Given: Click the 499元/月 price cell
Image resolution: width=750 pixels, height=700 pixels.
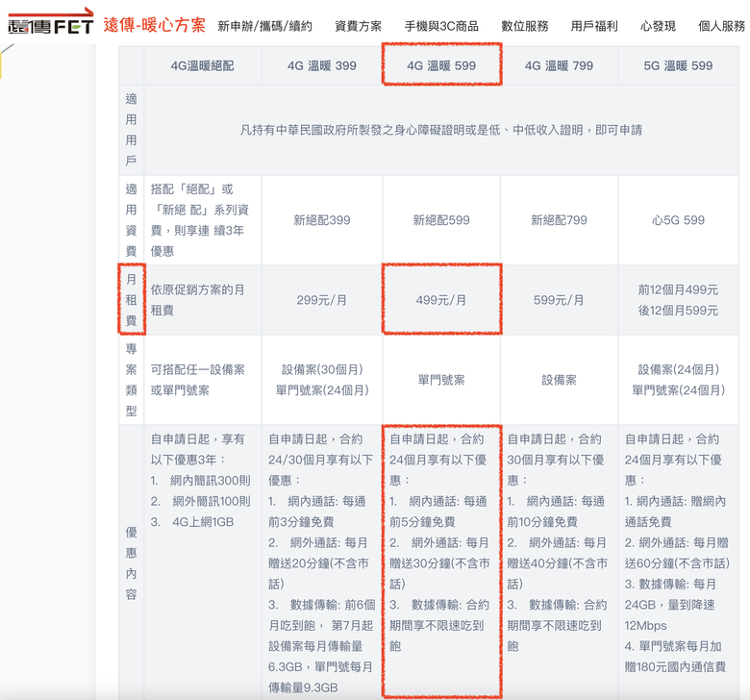Looking at the screenshot, I should (x=441, y=300).
